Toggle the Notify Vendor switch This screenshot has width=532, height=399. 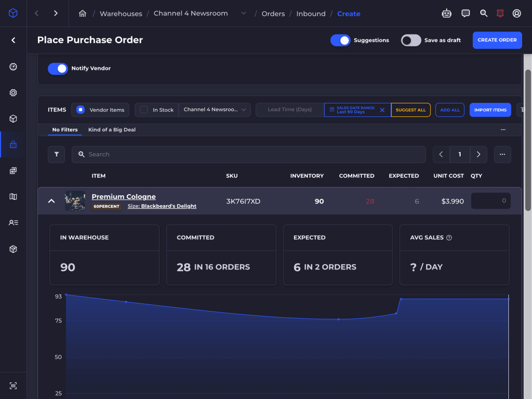coord(58,68)
